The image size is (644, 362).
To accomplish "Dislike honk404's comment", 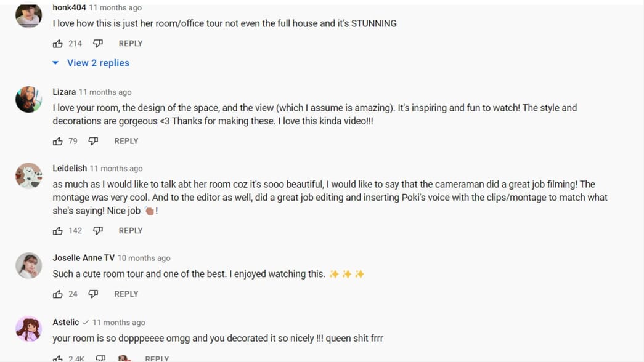I will [98, 44].
